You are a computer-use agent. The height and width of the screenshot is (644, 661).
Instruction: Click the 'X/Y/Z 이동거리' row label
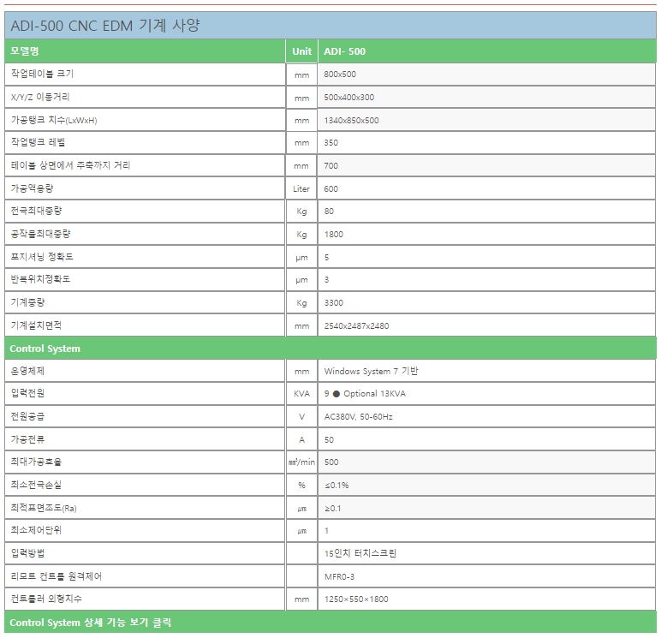pos(40,98)
